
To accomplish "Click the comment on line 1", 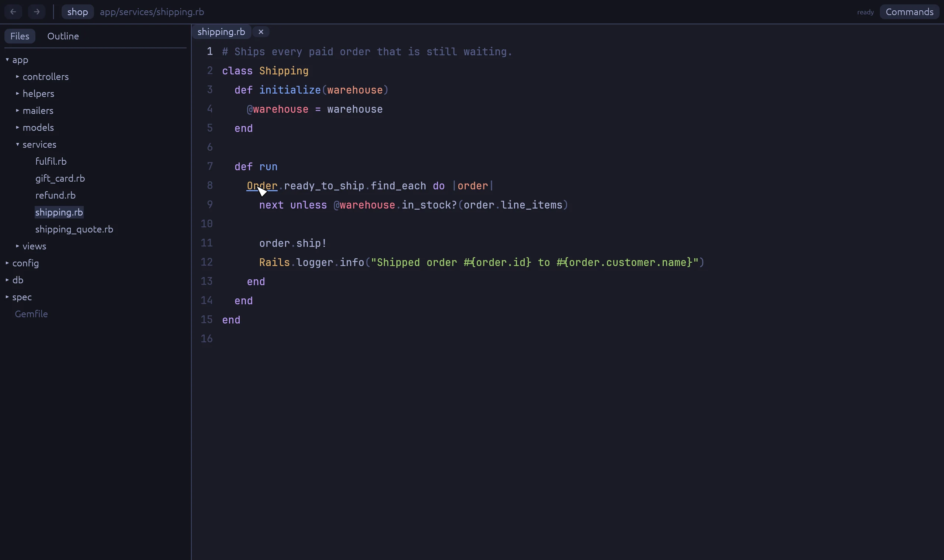I will pyautogui.click(x=367, y=52).
